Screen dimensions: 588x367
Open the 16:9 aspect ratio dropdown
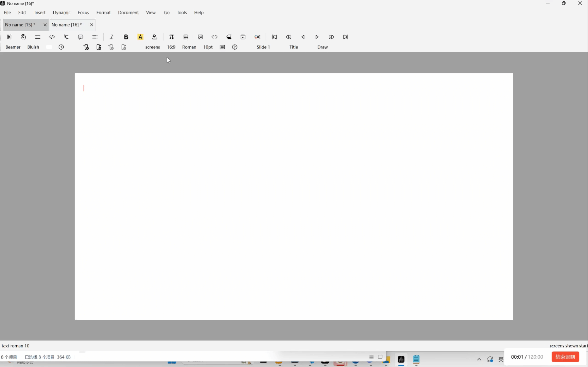[x=171, y=47]
